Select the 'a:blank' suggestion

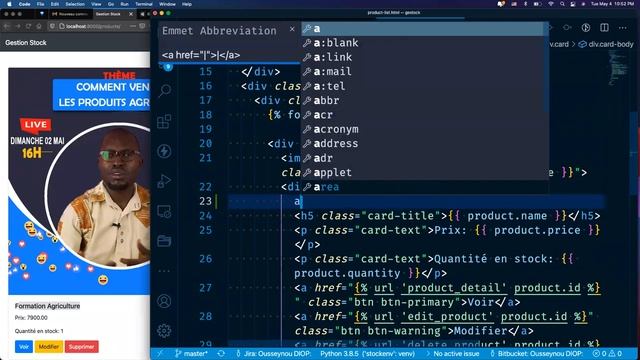[423, 43]
